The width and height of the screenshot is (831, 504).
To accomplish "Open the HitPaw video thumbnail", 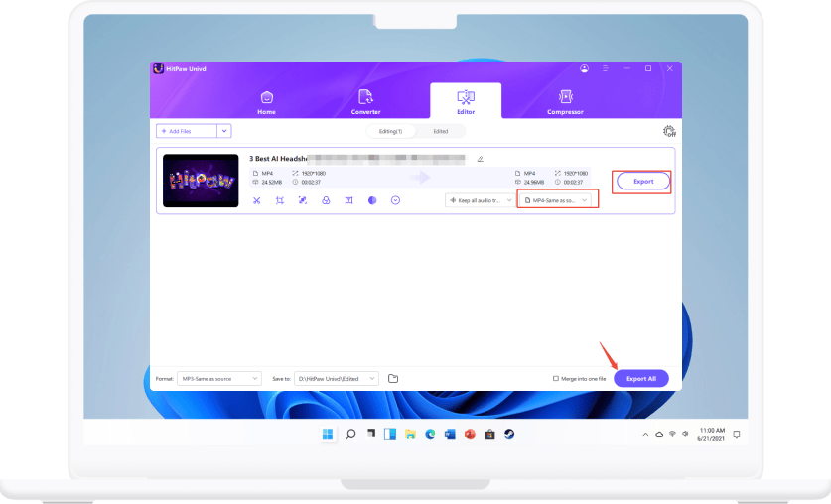I will point(201,181).
